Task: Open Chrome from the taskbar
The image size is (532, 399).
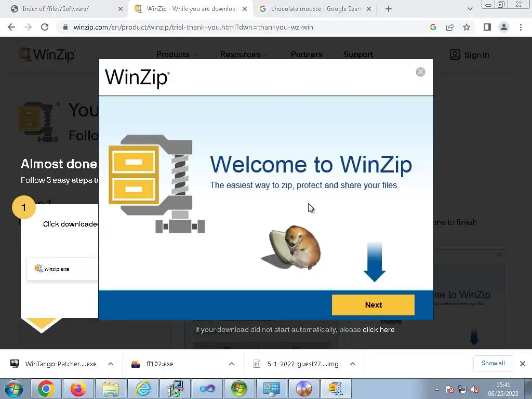Action: click(x=46, y=389)
